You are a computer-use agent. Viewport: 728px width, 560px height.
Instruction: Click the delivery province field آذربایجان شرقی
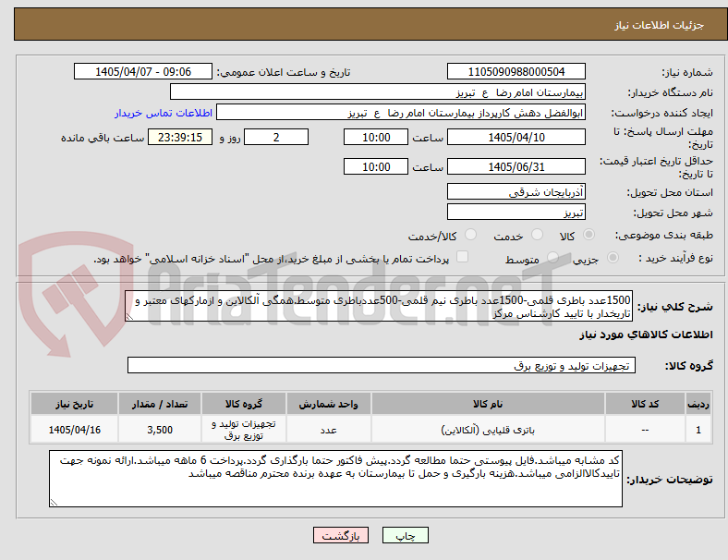click(x=516, y=191)
